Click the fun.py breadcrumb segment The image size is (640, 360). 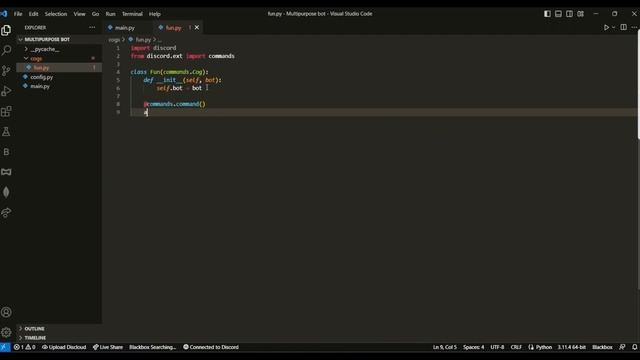(143, 40)
